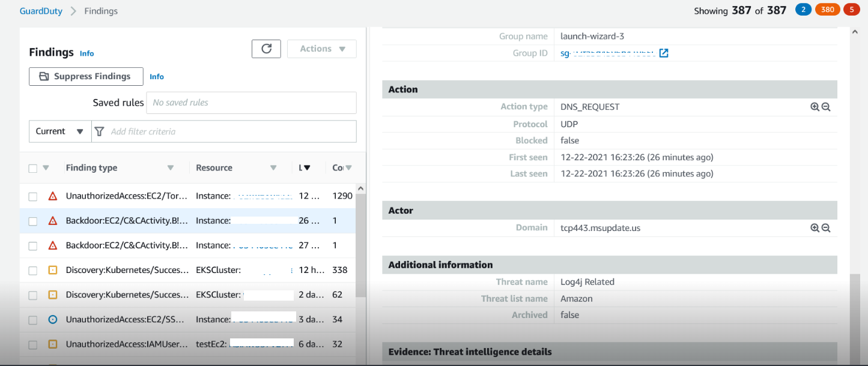Check the select-all findings checkbox
This screenshot has height=366, width=868.
32,167
